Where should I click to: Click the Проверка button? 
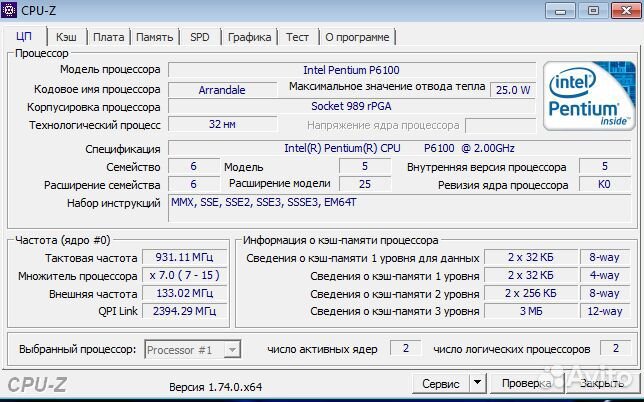(526, 384)
